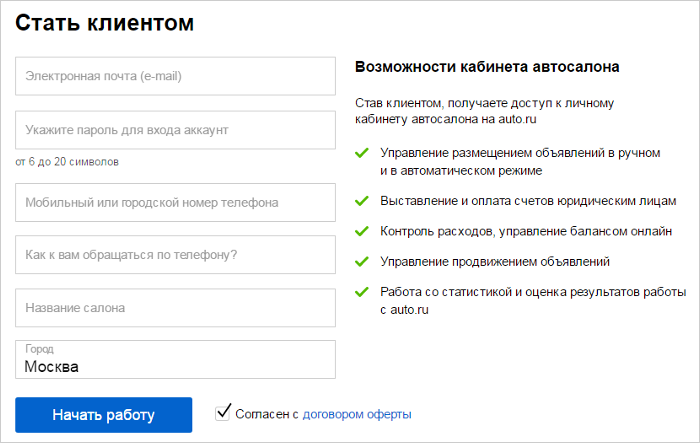Click the 'Возможности кабинета автосалона' heading

pos(487,67)
